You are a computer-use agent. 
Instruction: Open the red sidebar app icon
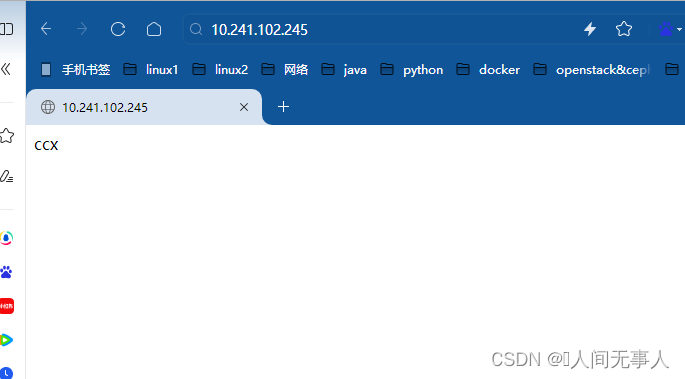pyautogui.click(x=7, y=306)
